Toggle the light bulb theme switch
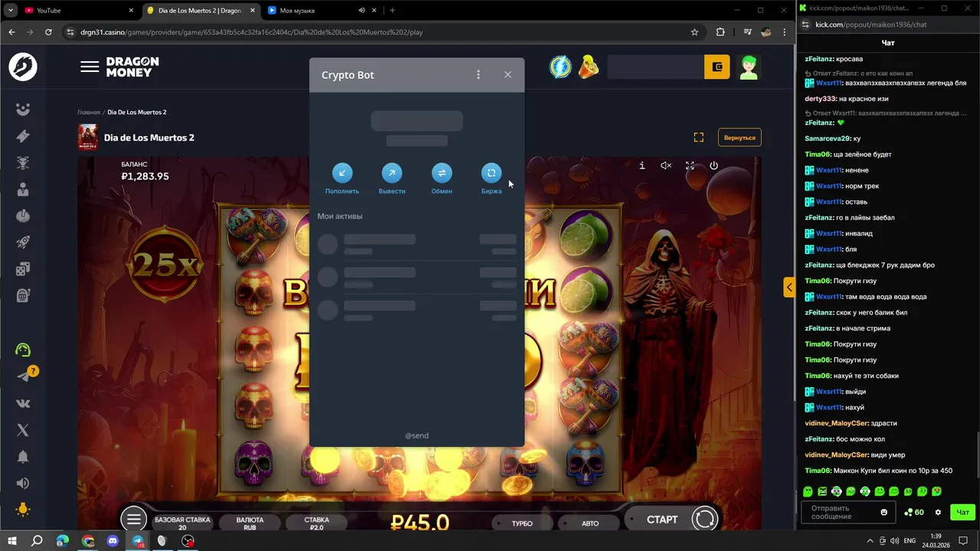Viewport: 980px width, 551px height. click(23, 510)
